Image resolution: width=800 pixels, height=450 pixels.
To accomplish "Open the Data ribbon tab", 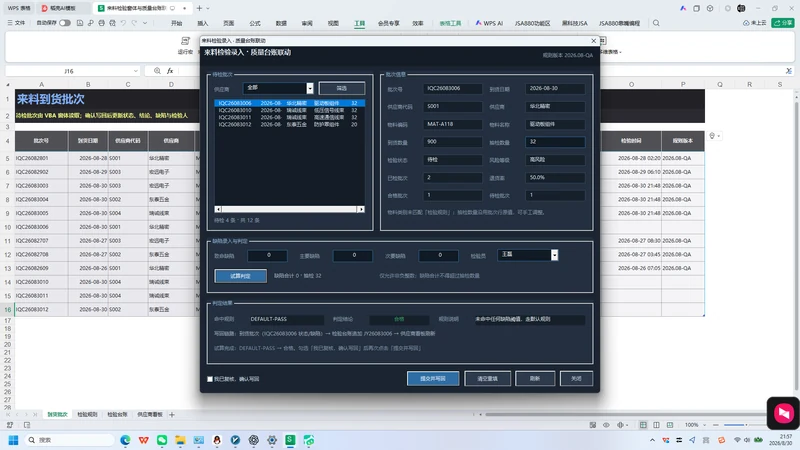I will (x=281, y=23).
